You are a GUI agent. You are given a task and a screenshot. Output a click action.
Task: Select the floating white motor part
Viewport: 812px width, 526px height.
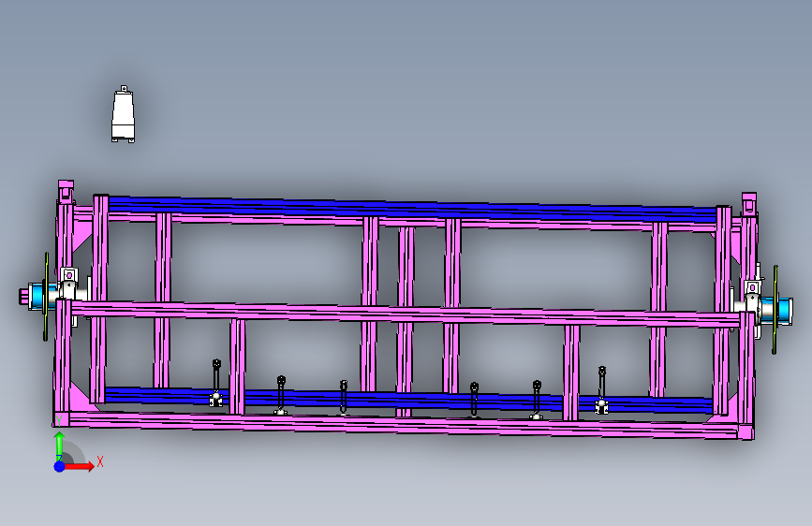click(124, 114)
